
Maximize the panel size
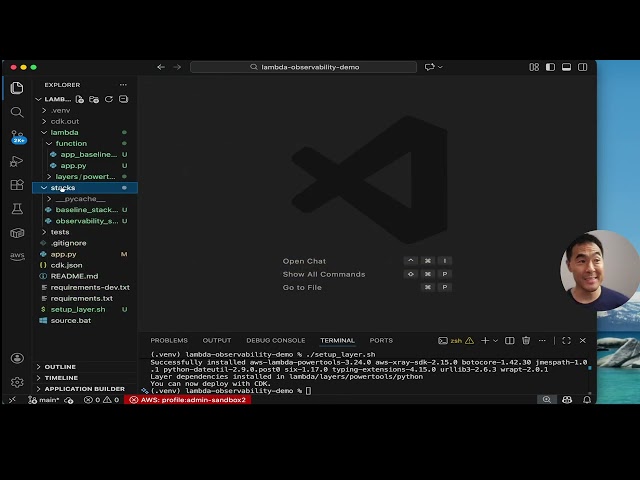[x=566, y=340]
